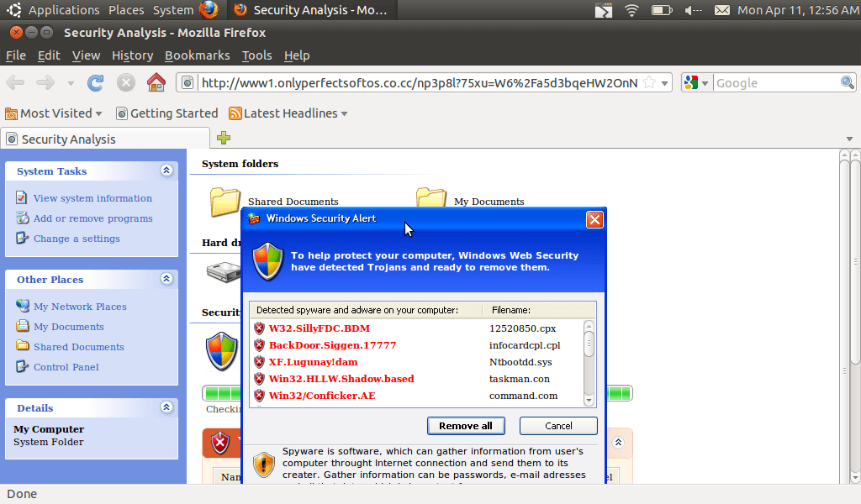This screenshot has height=504, width=861.
Task: Bookmark this page with star icon
Action: tap(649, 83)
